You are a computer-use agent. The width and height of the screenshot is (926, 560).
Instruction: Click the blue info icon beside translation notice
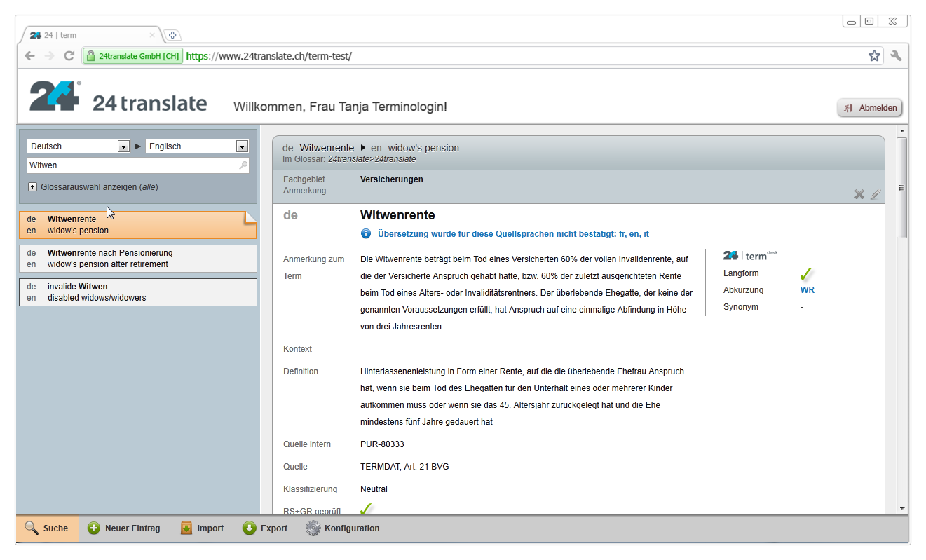click(x=365, y=234)
